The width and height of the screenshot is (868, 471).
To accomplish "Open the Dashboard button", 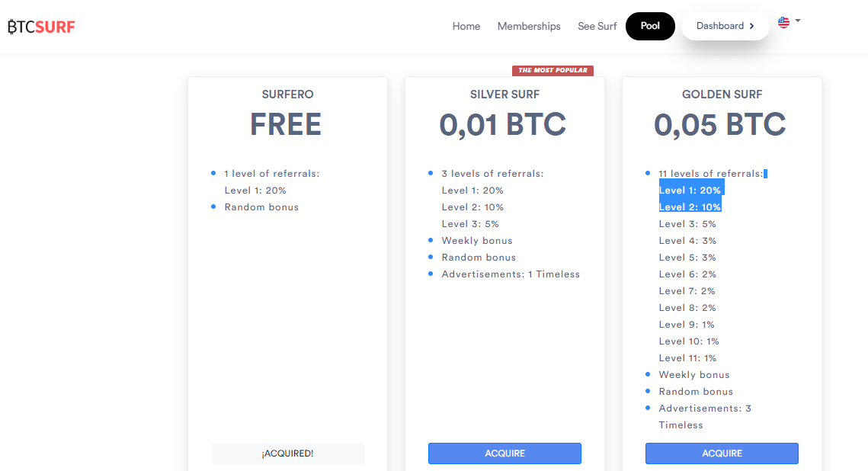I will click(725, 26).
